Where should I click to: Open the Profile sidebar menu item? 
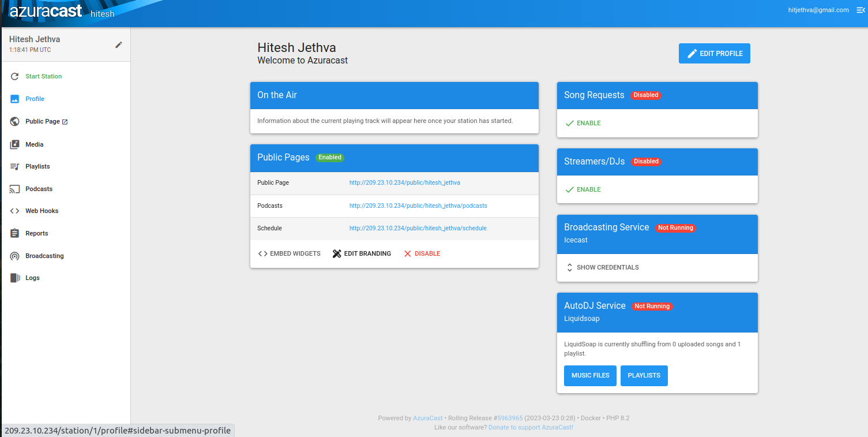tap(35, 99)
